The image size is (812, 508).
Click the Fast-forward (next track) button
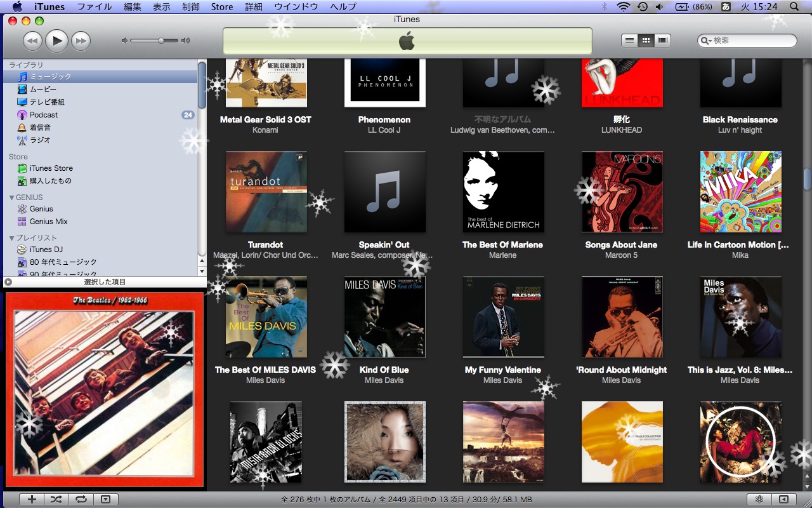coord(81,41)
